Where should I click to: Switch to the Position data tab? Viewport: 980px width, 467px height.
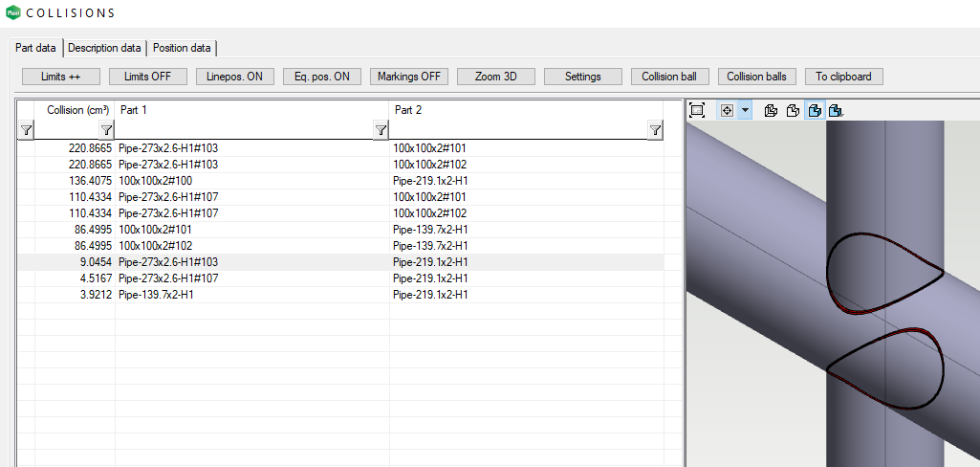click(x=182, y=48)
